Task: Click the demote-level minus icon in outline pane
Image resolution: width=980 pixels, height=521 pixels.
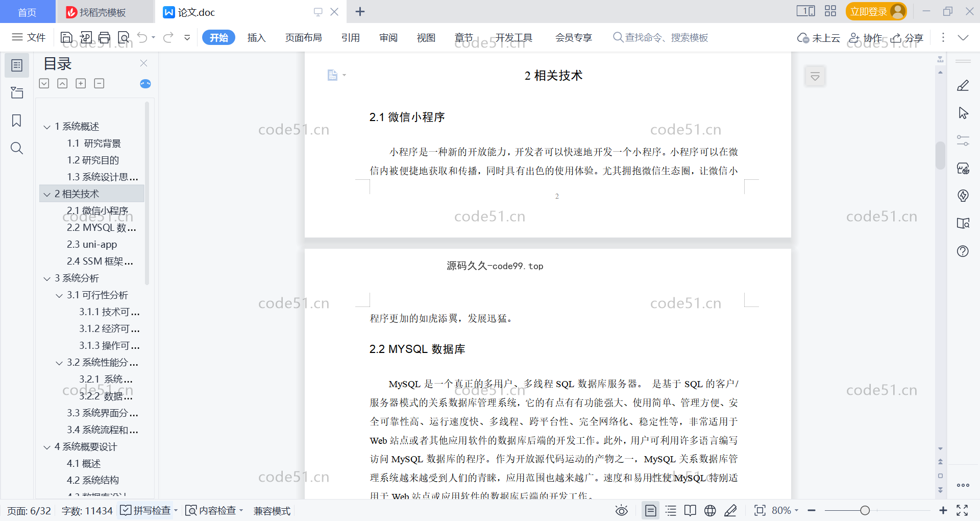Action: 99,83
